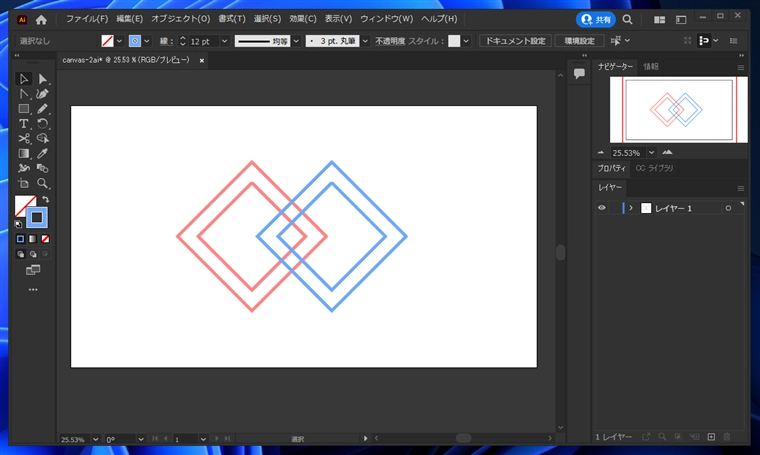Select the Puppet Warp tool

coord(23,169)
